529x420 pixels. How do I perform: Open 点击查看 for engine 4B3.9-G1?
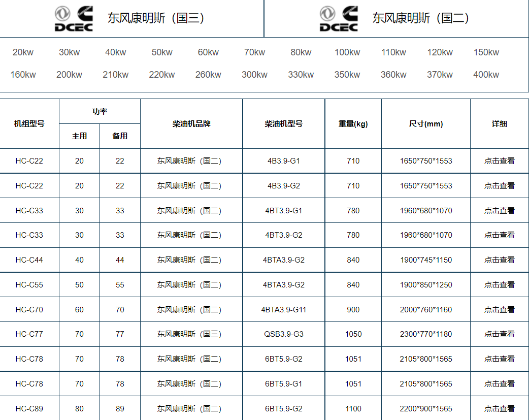[500, 161]
